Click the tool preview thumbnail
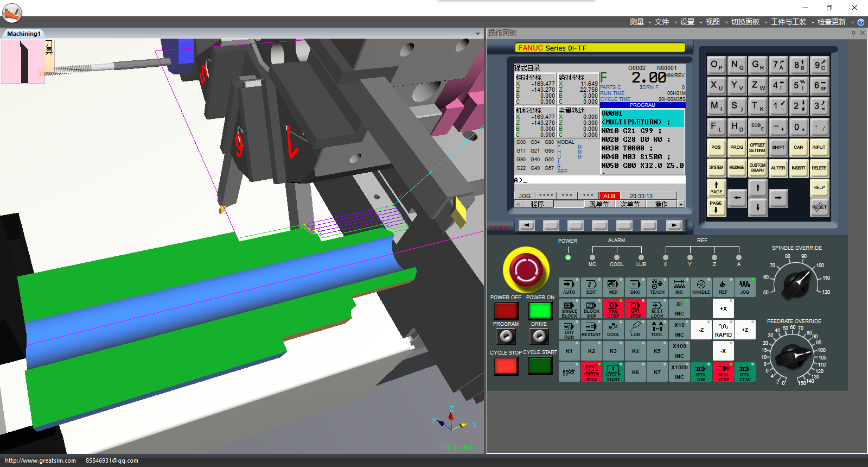 coord(23,61)
